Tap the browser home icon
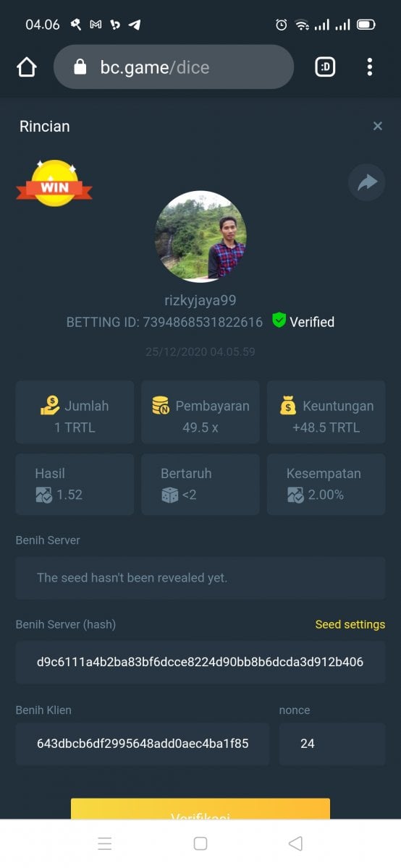Screen dimensions: 401x868 tap(26, 67)
